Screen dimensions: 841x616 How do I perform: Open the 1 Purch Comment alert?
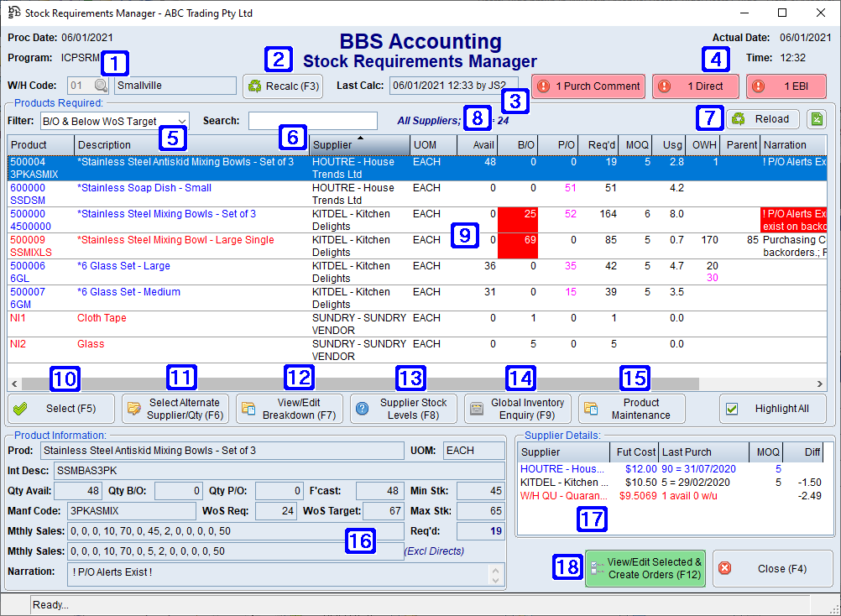pos(588,86)
